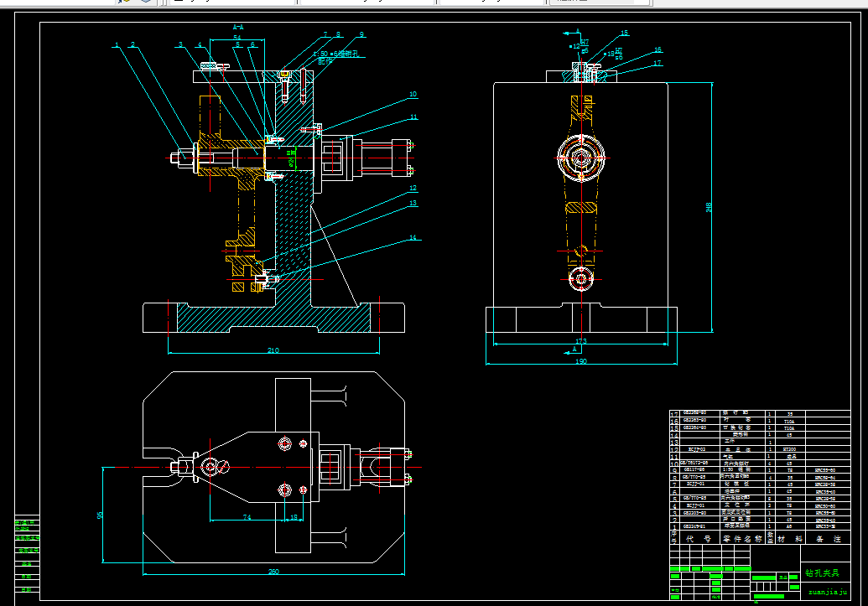868x606 pixels.
Task: Select the 18 dimension in plan view
Action: 294,517
